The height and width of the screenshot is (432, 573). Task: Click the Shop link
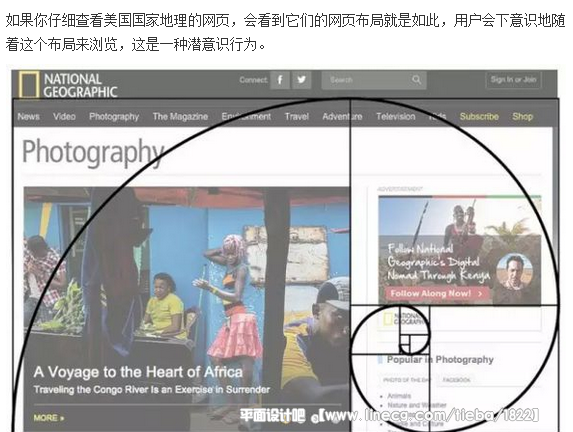(522, 117)
